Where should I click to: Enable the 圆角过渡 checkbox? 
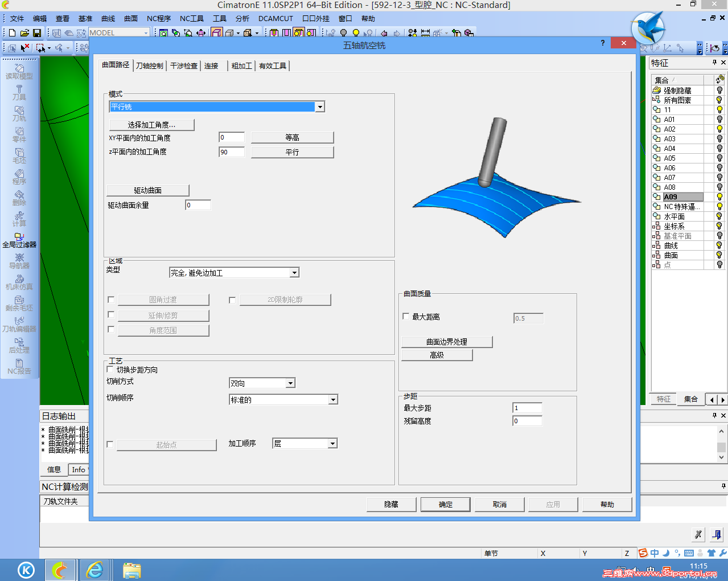[x=111, y=300]
